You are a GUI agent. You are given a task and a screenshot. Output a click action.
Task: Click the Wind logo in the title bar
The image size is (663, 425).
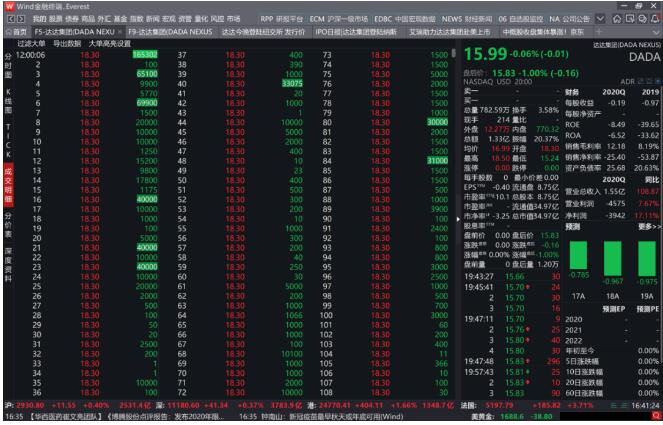[x=9, y=6]
